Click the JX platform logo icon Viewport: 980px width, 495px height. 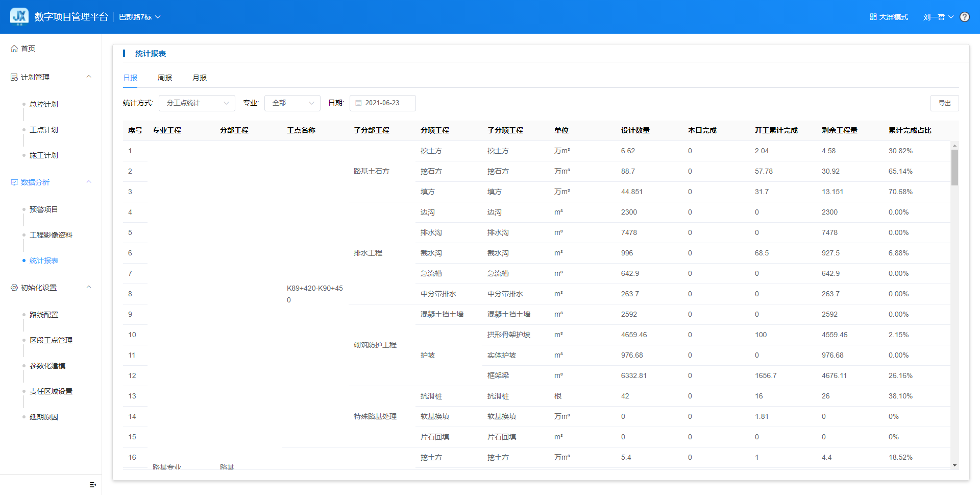coord(19,16)
